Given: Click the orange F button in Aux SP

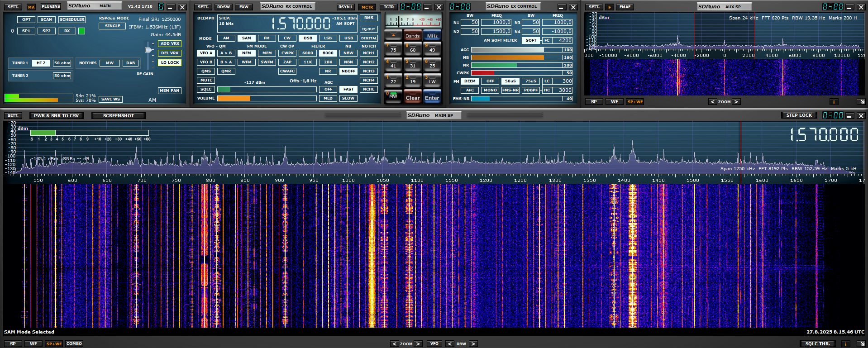Looking at the screenshot, I should (x=610, y=7).
